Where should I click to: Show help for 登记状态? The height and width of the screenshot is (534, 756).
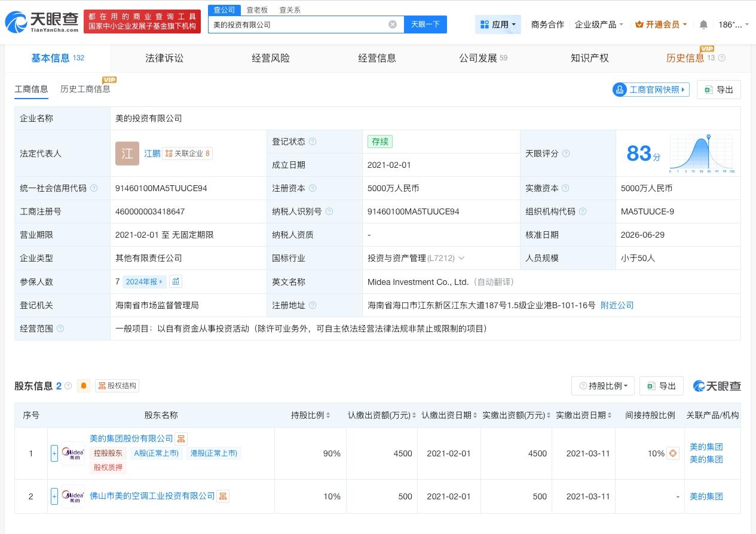point(312,142)
